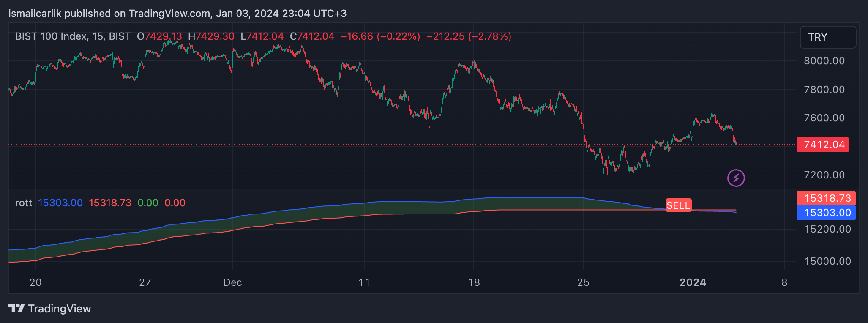868x323 pixels.
Task: Click the 8000.00 price axis value
Action: pyautogui.click(x=824, y=61)
